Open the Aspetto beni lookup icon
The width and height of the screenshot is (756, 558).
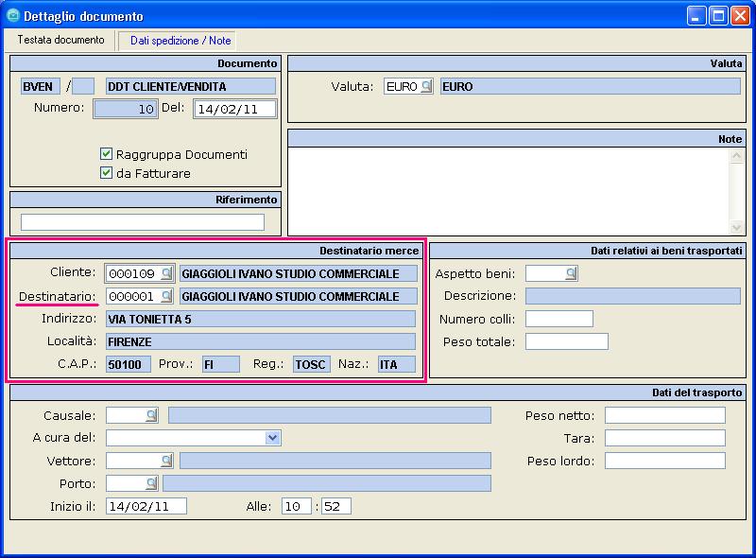coord(571,273)
